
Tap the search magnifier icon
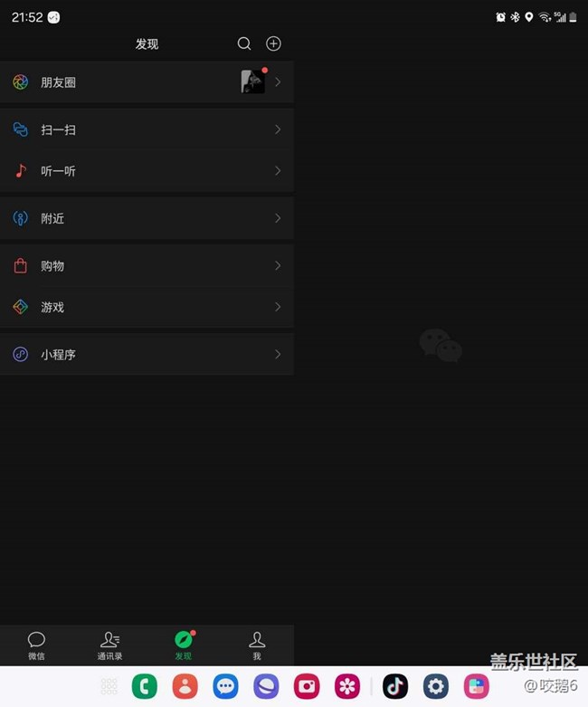click(x=244, y=43)
